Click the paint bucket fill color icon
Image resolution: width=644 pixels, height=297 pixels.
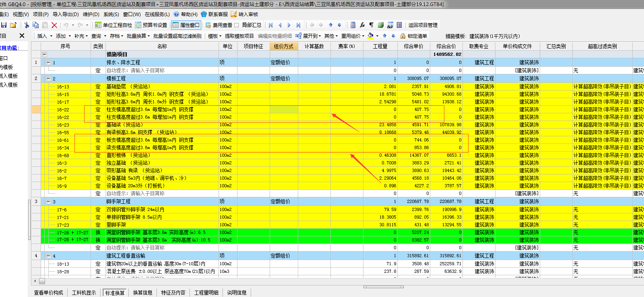(371, 36)
